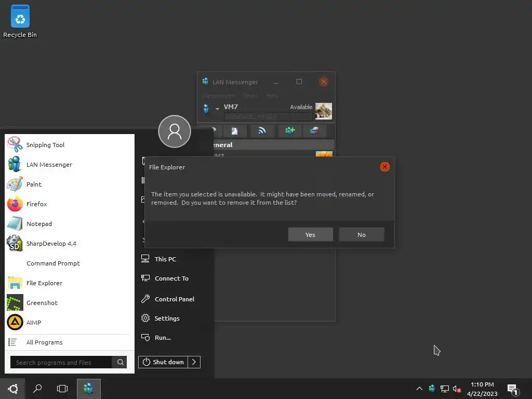
Task: Open Control Panel from the Start menu
Action: [x=168, y=299]
